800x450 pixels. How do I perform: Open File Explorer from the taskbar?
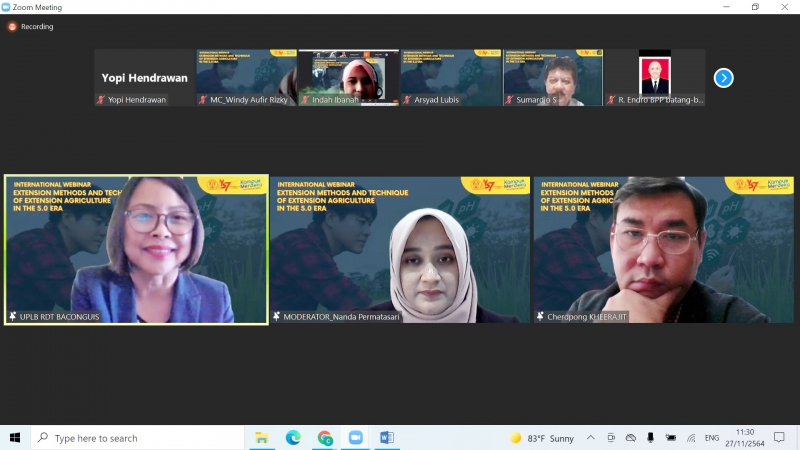pyautogui.click(x=261, y=438)
